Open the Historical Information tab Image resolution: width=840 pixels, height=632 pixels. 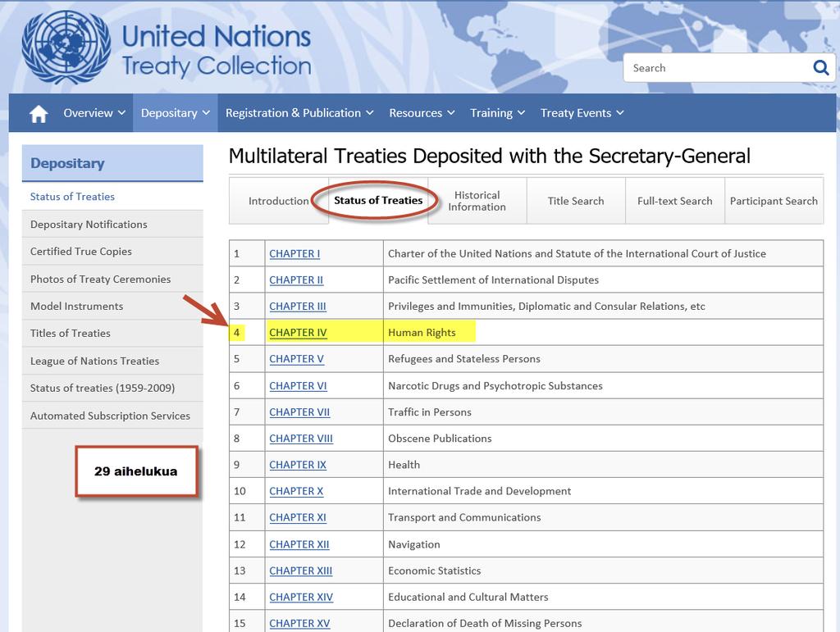(x=477, y=201)
